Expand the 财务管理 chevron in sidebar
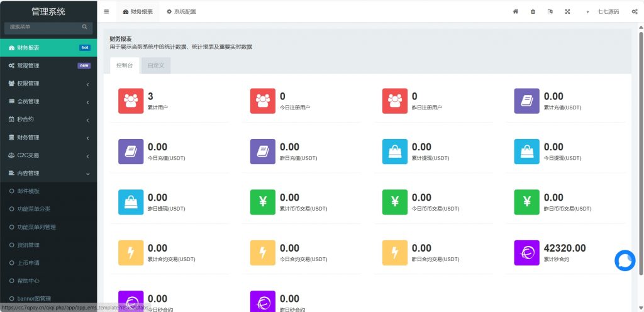 coord(87,138)
